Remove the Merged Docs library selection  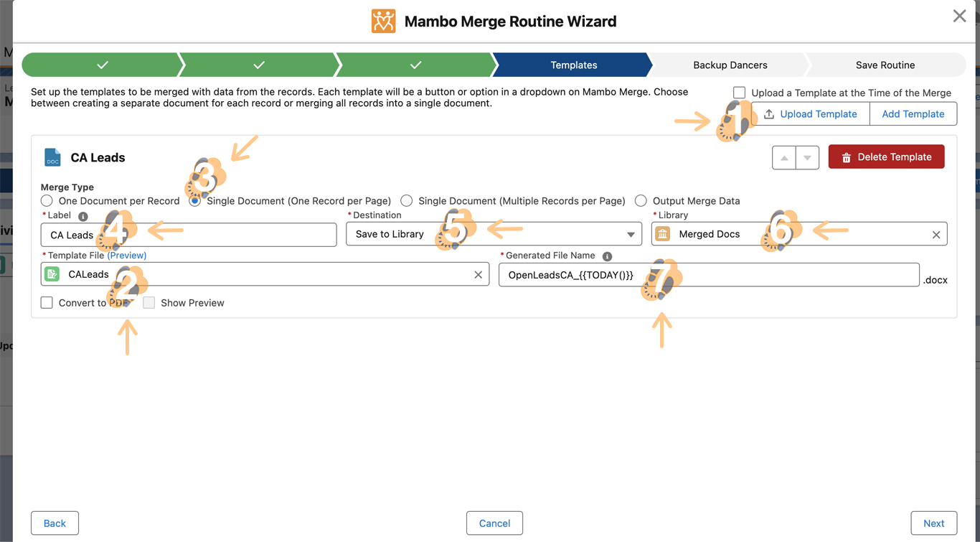pyautogui.click(x=936, y=235)
